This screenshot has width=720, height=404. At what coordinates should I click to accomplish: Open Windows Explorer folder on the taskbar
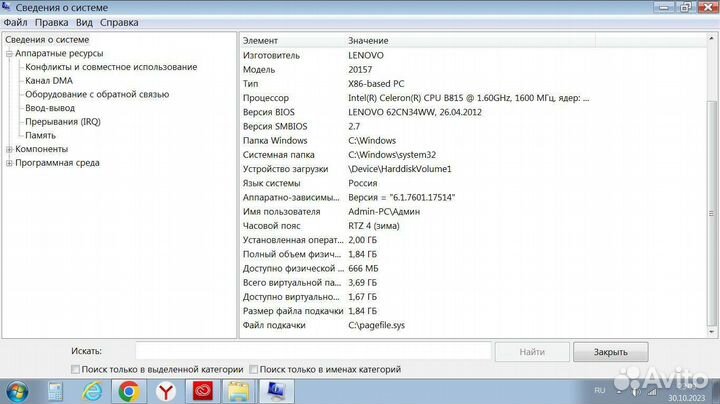[x=239, y=392]
